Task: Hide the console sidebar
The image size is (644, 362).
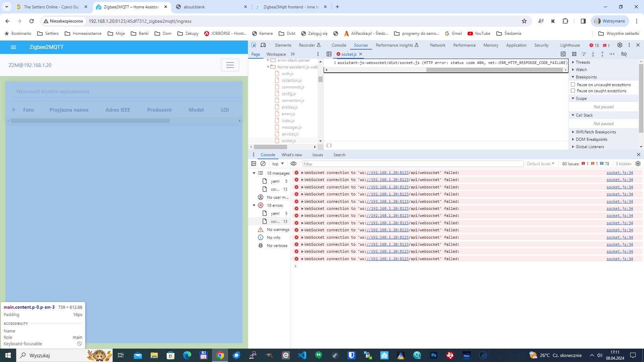Action: point(254,164)
